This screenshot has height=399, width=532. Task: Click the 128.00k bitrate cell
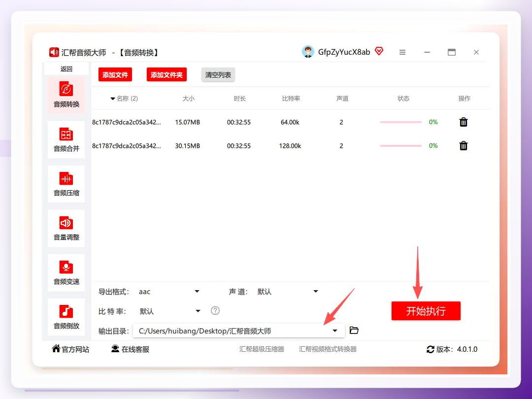pos(290,146)
